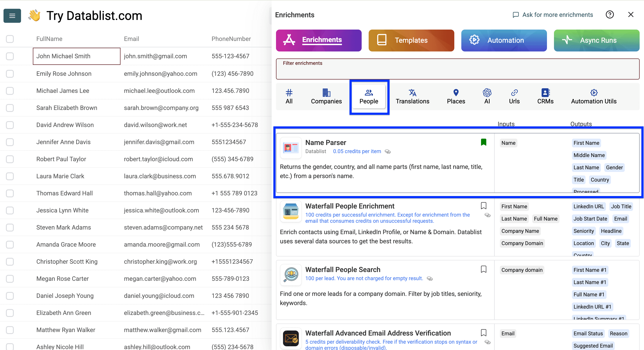Screen dimensions: 644x350
Task: Bookmark the Waterfall People Enrichment
Action: tap(483, 206)
